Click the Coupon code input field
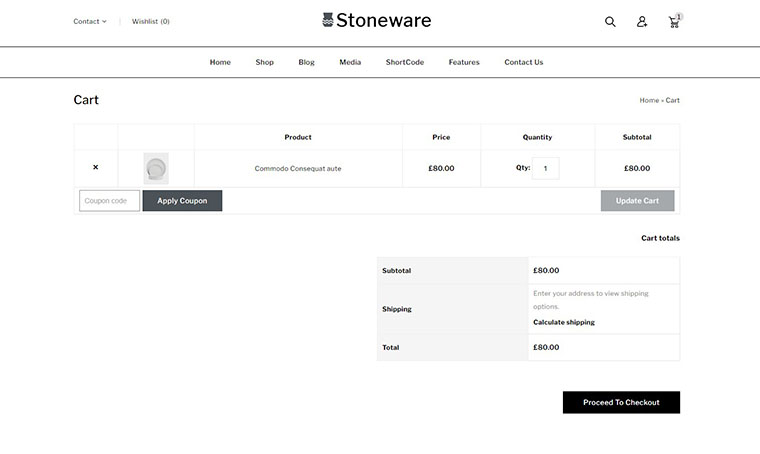The width and height of the screenshot is (760, 454). [x=110, y=201]
